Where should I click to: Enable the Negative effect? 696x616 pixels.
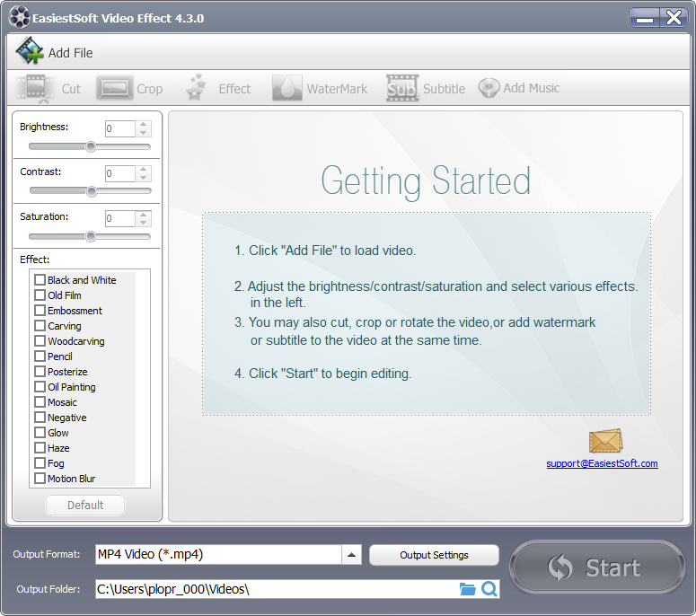click(40, 418)
